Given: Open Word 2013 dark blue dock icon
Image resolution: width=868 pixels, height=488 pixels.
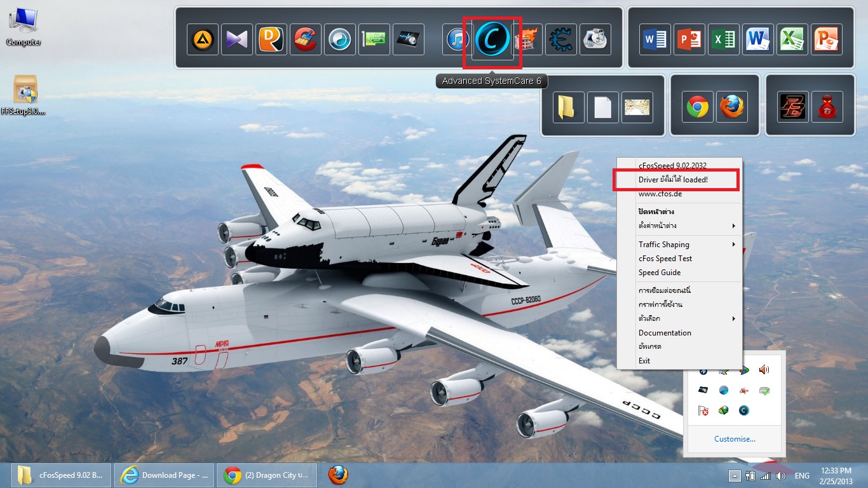Looking at the screenshot, I should coord(655,39).
